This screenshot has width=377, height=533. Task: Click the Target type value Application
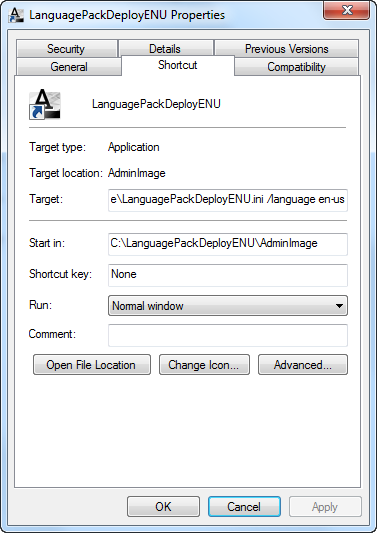coord(134,147)
